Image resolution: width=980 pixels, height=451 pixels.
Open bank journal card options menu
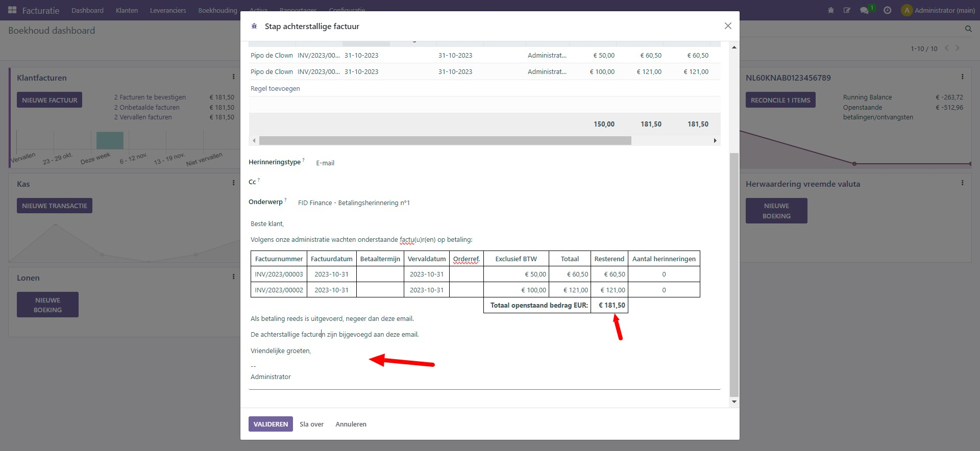pos(963,77)
